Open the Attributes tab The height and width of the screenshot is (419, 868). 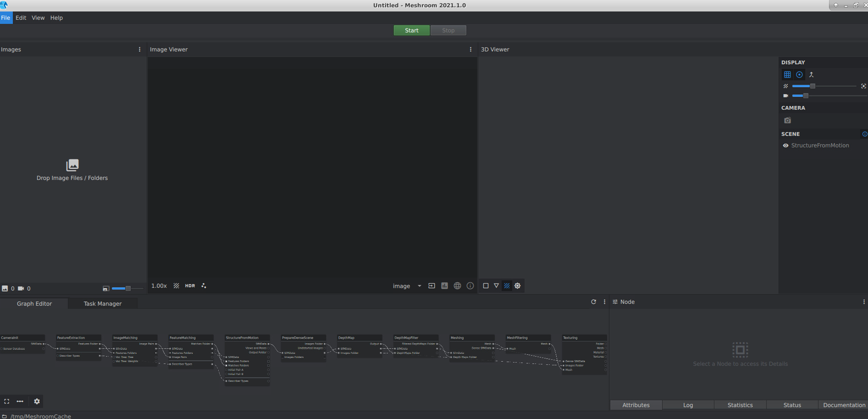pyautogui.click(x=636, y=405)
